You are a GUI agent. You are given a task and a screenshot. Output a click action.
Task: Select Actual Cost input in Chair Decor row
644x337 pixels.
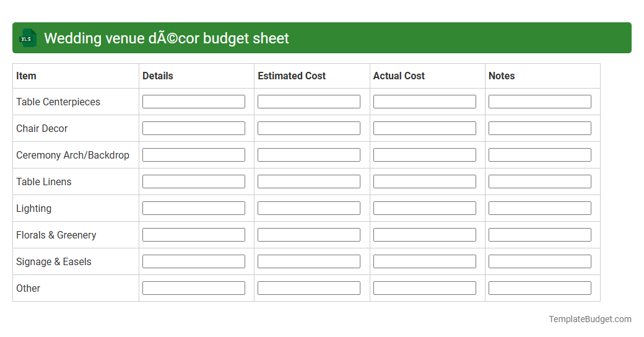pos(425,128)
